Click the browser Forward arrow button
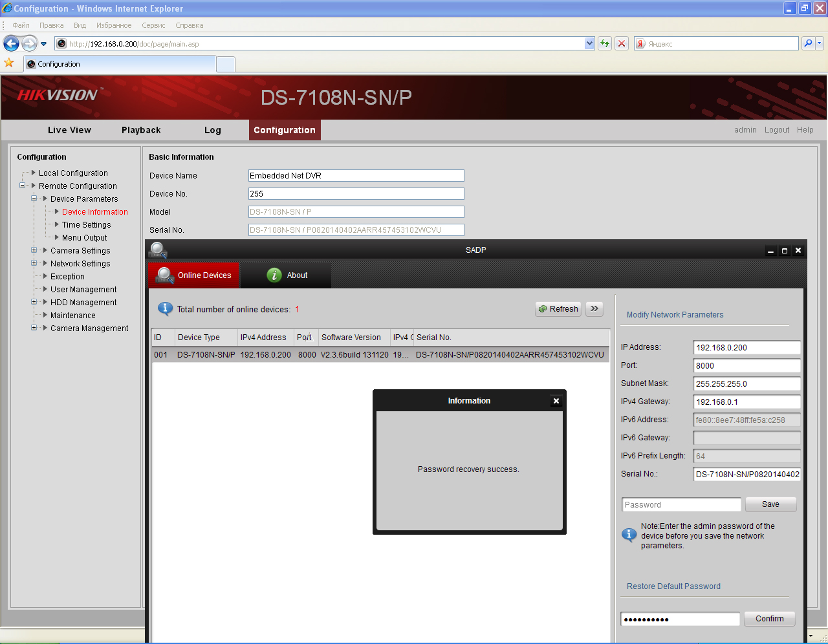 click(x=29, y=43)
